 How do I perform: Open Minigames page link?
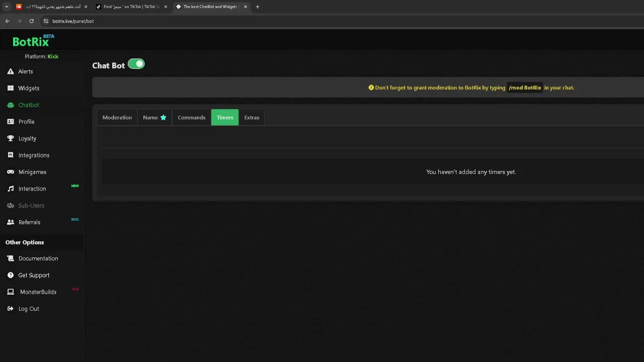click(x=32, y=172)
